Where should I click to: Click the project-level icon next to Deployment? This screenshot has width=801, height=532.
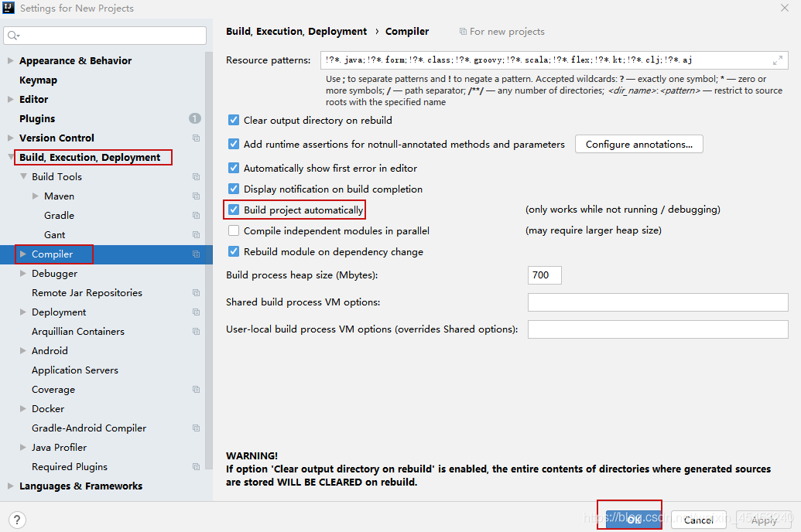[196, 312]
